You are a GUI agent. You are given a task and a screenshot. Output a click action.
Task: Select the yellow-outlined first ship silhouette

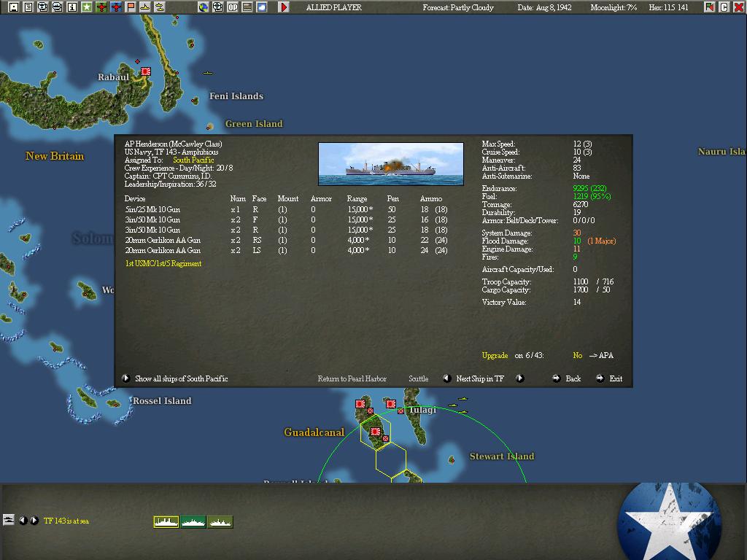point(166,522)
